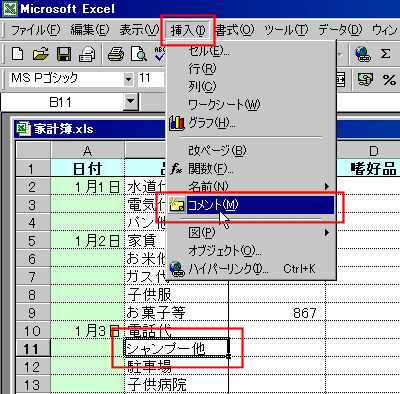400x394 pixels.
Task: Click the 日付 header cell
Action: 88,168
